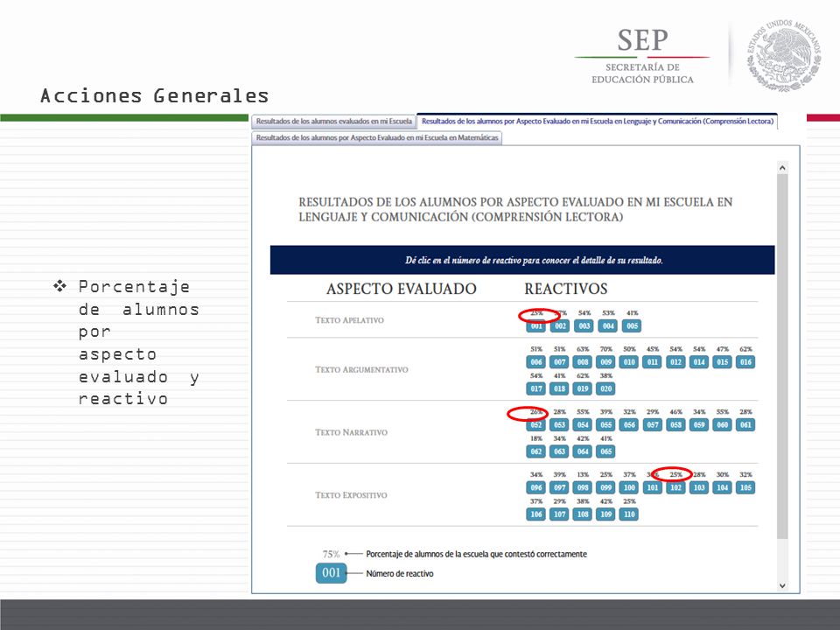
Task: Open reactivo 110 details
Action: click(629, 514)
